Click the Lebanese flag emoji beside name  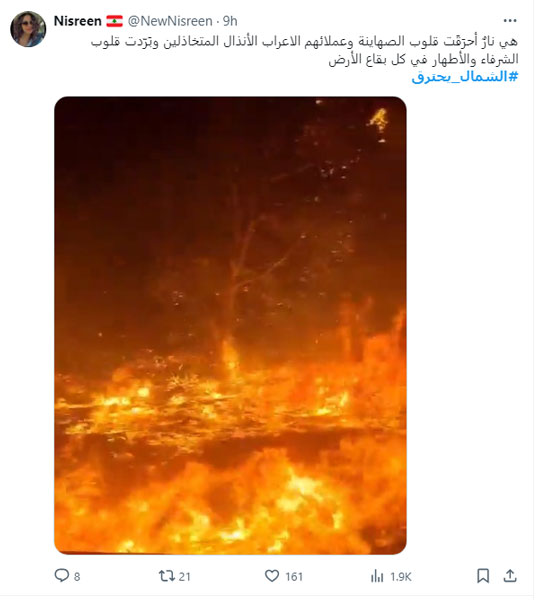[114, 21]
